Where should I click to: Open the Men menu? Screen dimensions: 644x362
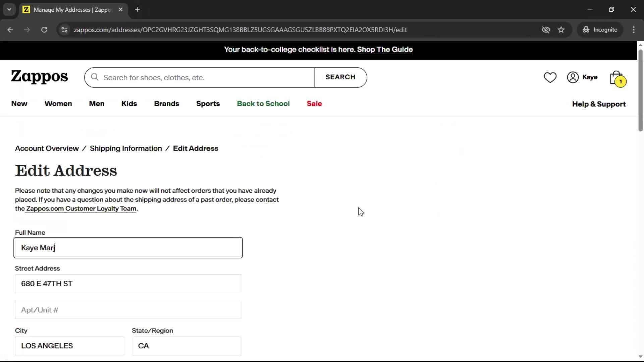coord(97,104)
